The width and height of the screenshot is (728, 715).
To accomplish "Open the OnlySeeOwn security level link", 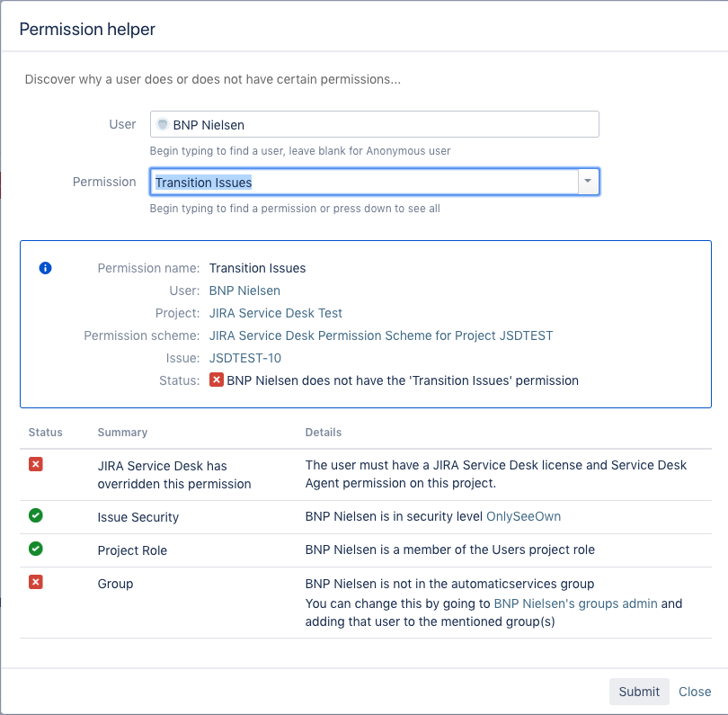I will point(523,516).
